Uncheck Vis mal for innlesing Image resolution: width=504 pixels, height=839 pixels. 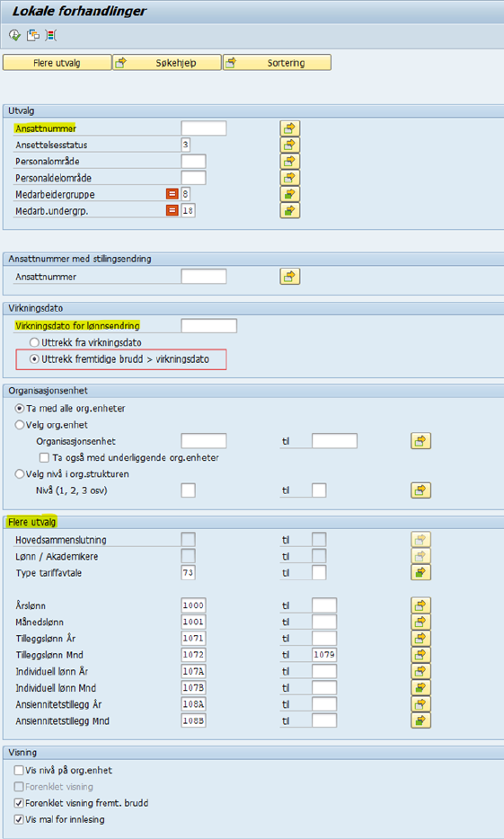(19, 819)
